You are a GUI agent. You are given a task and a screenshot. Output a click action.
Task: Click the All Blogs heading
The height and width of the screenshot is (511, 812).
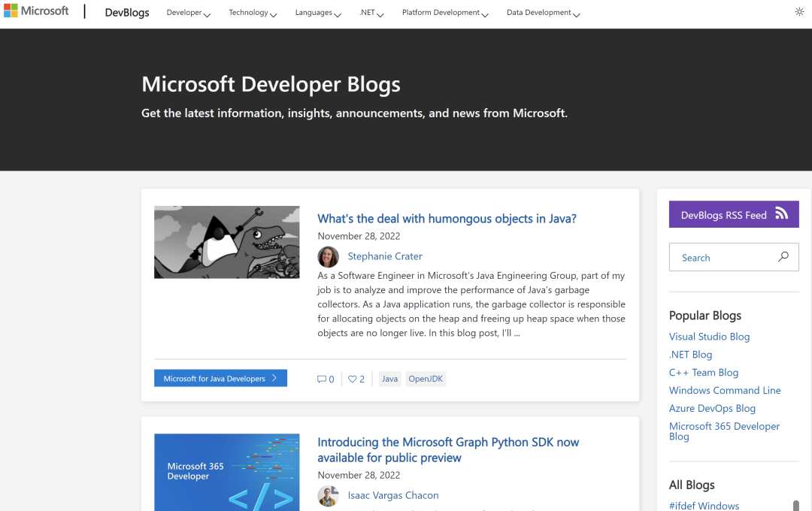click(x=692, y=485)
